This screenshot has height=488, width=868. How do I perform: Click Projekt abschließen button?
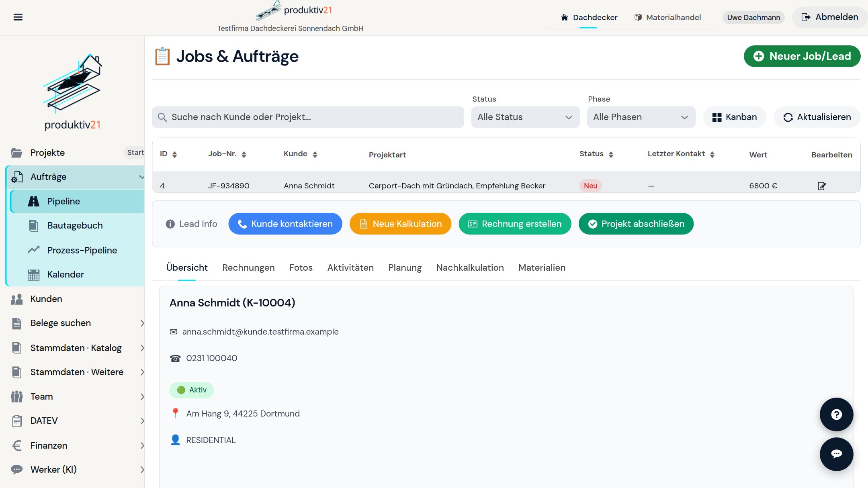click(636, 224)
